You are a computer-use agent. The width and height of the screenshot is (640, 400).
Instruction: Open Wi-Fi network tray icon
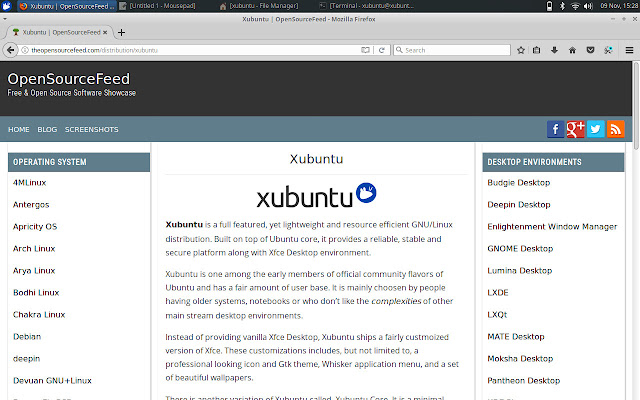pyautogui.click(x=575, y=6)
